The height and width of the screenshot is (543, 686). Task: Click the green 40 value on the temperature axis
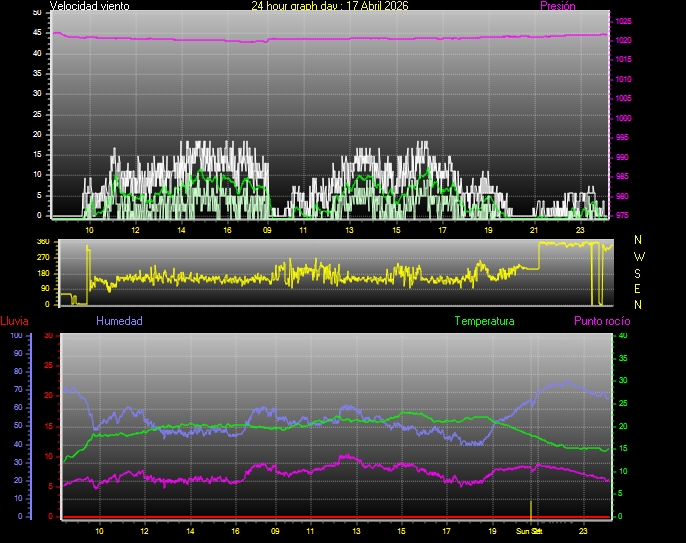pyautogui.click(x=623, y=336)
